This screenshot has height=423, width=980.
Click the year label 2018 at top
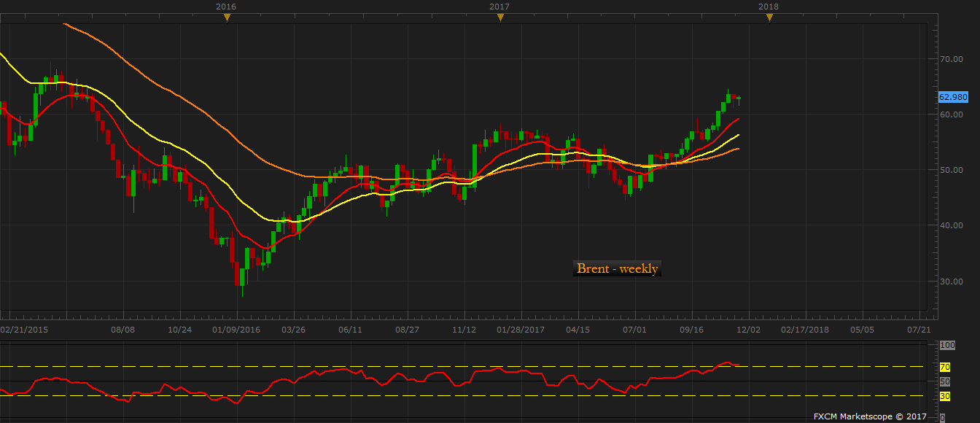point(769,6)
